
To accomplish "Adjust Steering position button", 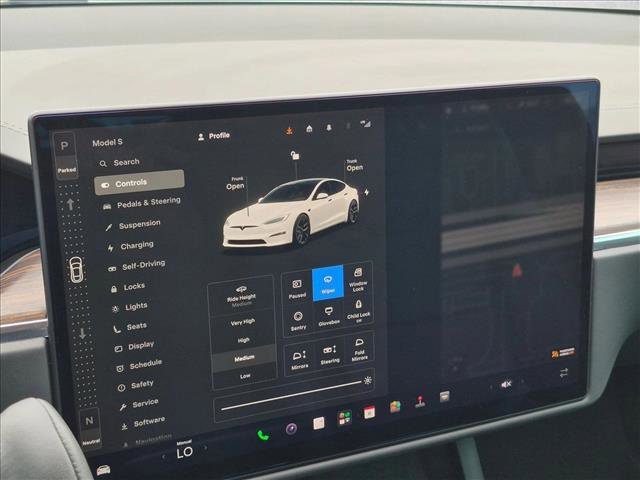I will (329, 354).
